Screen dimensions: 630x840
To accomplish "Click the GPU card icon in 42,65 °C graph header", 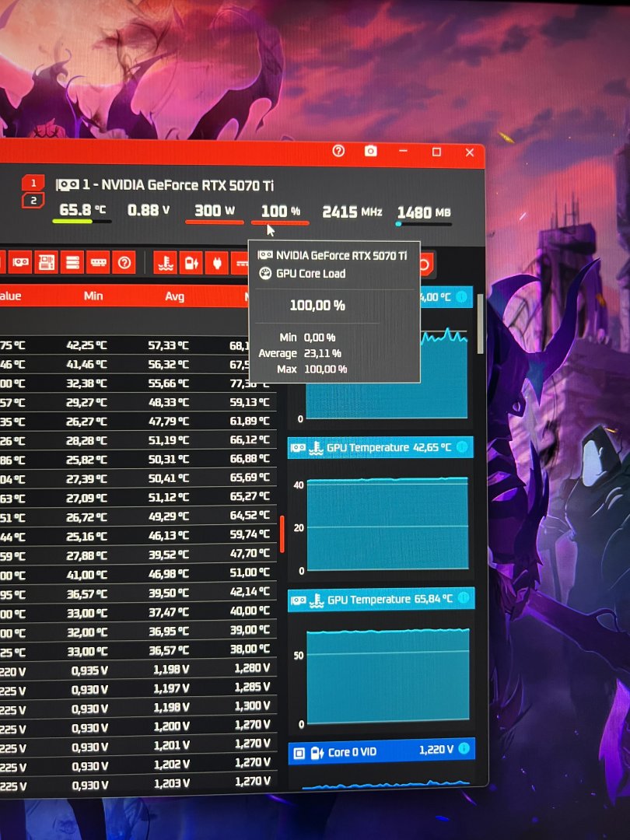I will tap(299, 449).
